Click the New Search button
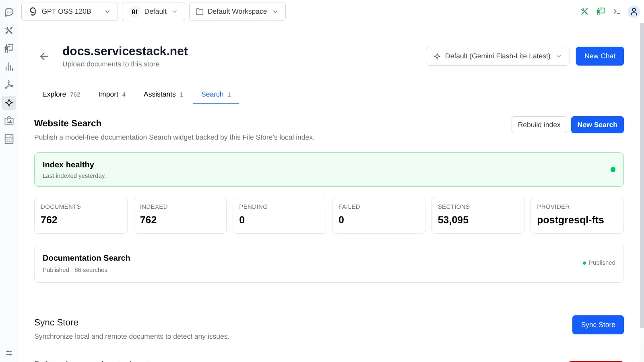This screenshot has height=362, width=644. tap(597, 125)
